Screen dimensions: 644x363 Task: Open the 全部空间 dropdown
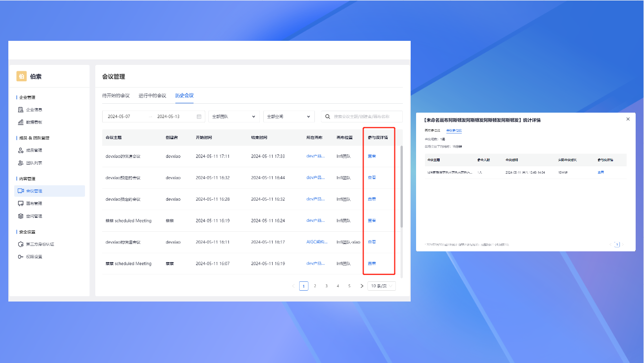[x=289, y=117]
